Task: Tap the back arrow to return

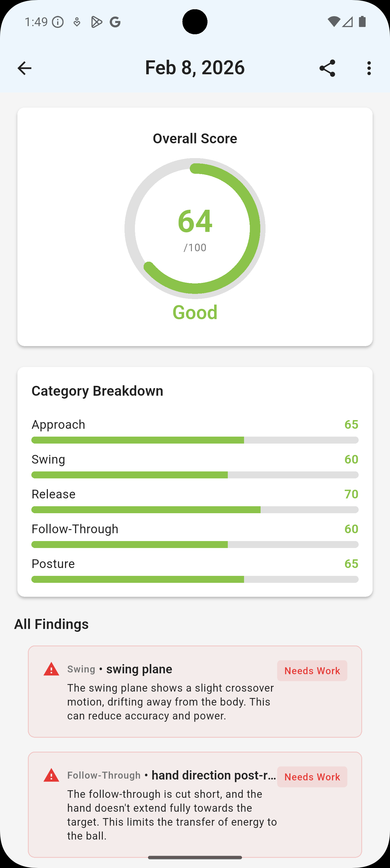Action: coord(25,68)
